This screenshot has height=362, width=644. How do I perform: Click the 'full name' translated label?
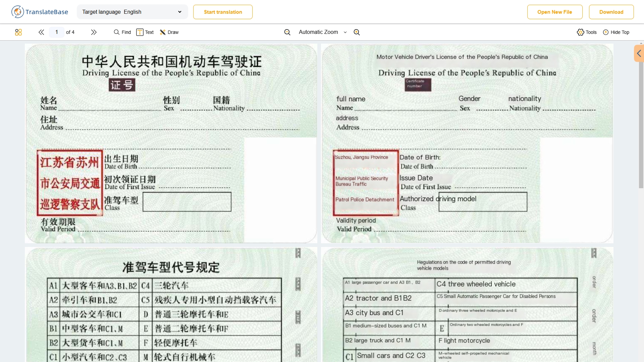click(351, 99)
